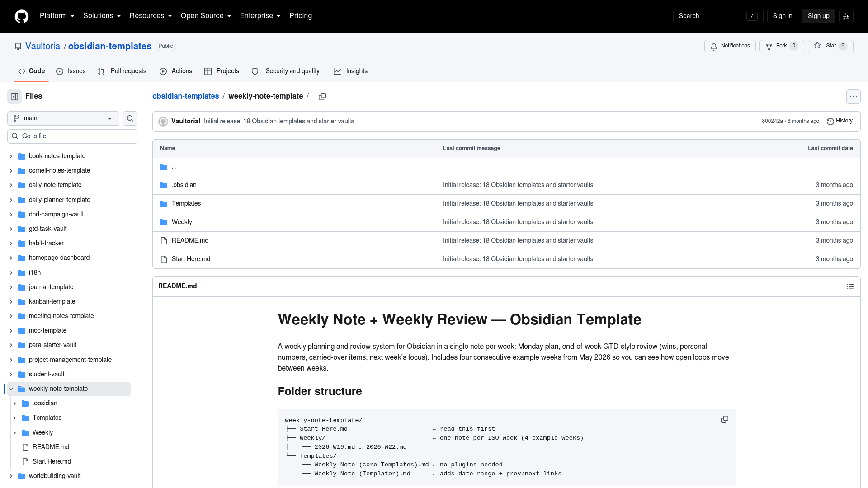Copy the folder structure code block
This screenshot has height=488, width=868.
coord(724,419)
